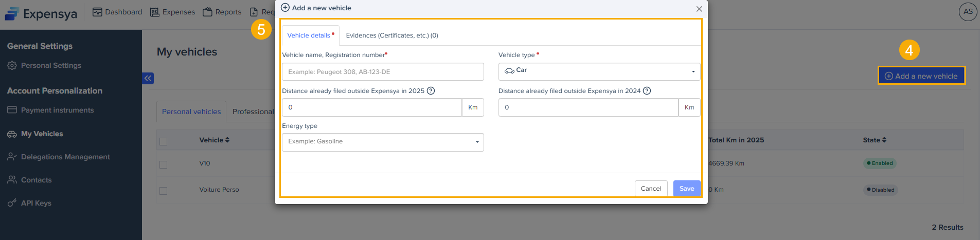Click the collapse sidebar chevron icon

(148, 78)
